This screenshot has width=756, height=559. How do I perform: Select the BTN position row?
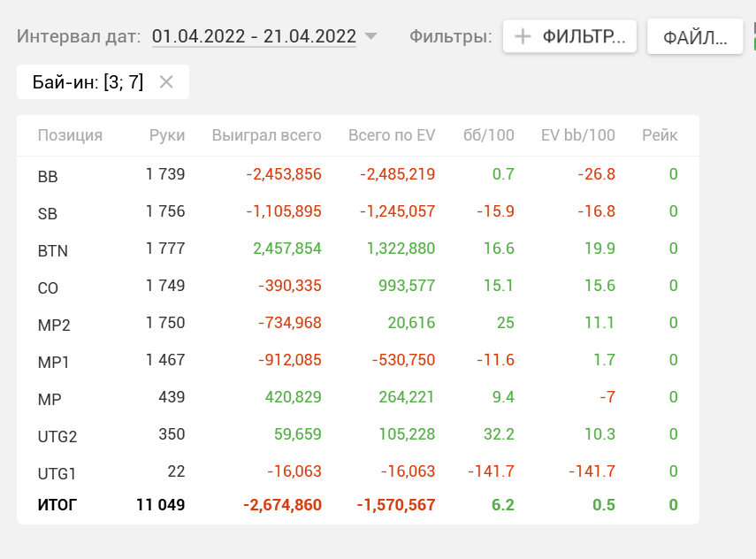tap(358, 249)
